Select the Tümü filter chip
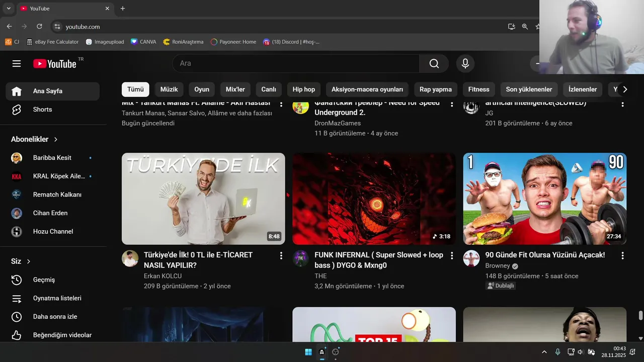The image size is (644, 362). (135, 89)
